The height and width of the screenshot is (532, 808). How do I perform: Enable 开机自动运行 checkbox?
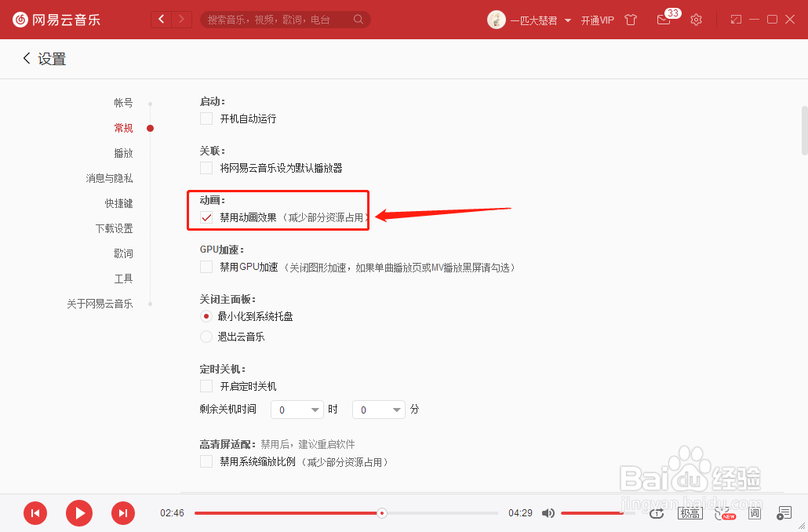click(206, 118)
